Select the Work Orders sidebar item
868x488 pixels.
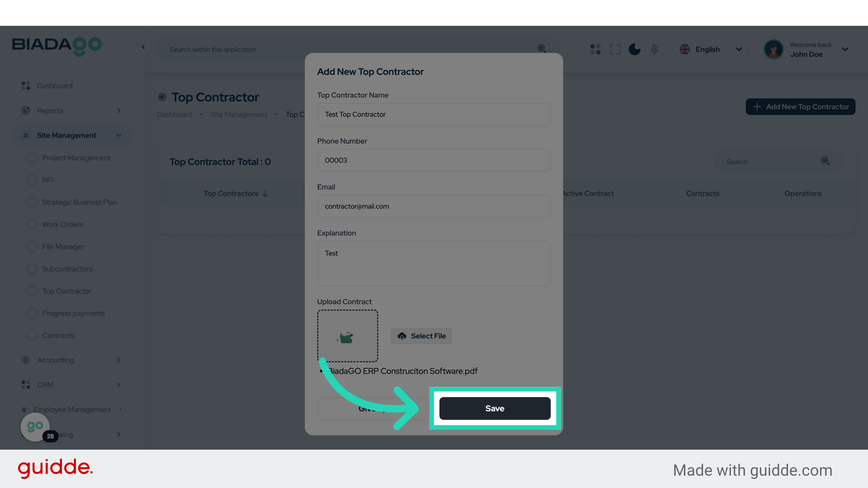pos(62,225)
